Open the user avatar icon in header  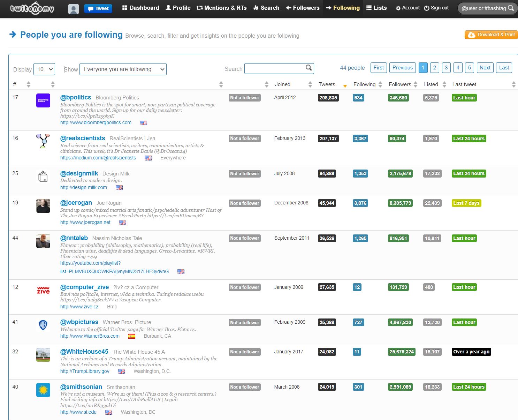(x=73, y=9)
